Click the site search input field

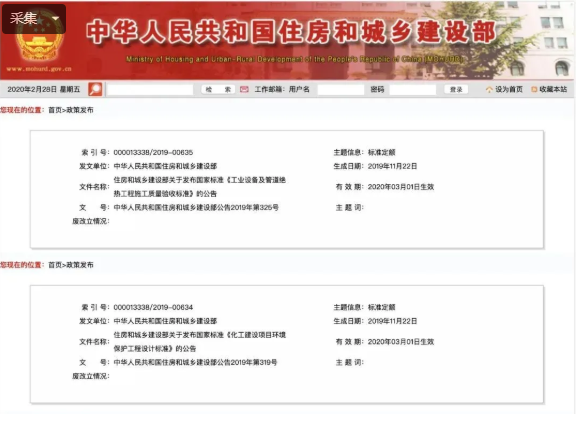click(x=150, y=89)
